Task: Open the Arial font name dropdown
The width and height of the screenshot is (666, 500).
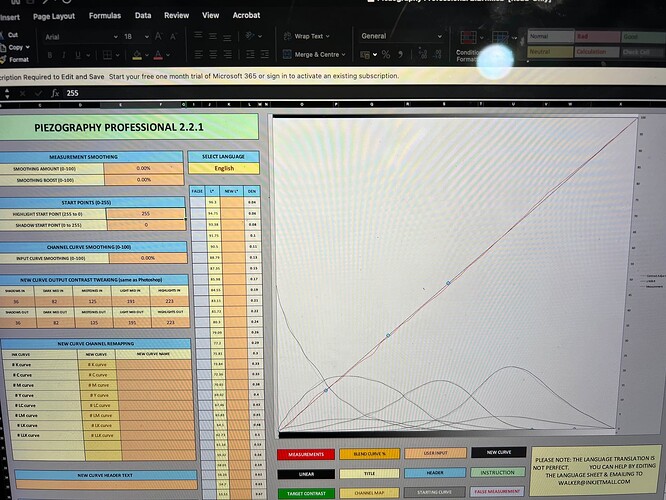Action: (115, 37)
